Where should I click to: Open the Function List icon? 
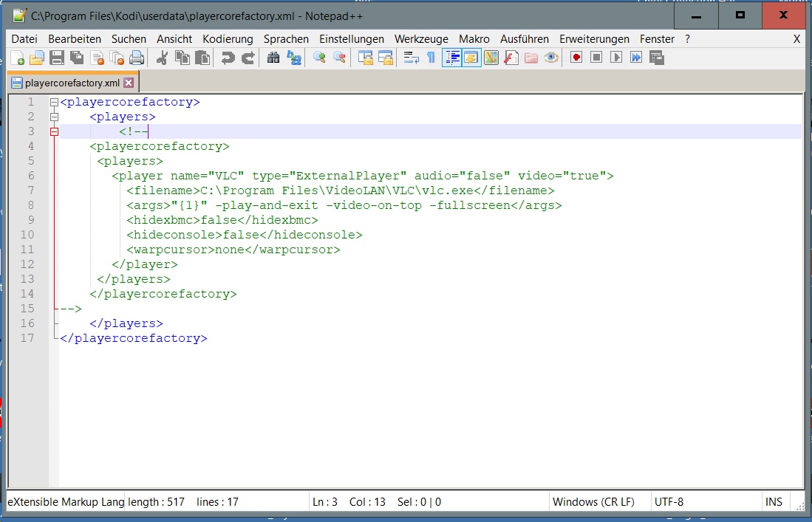(x=511, y=58)
